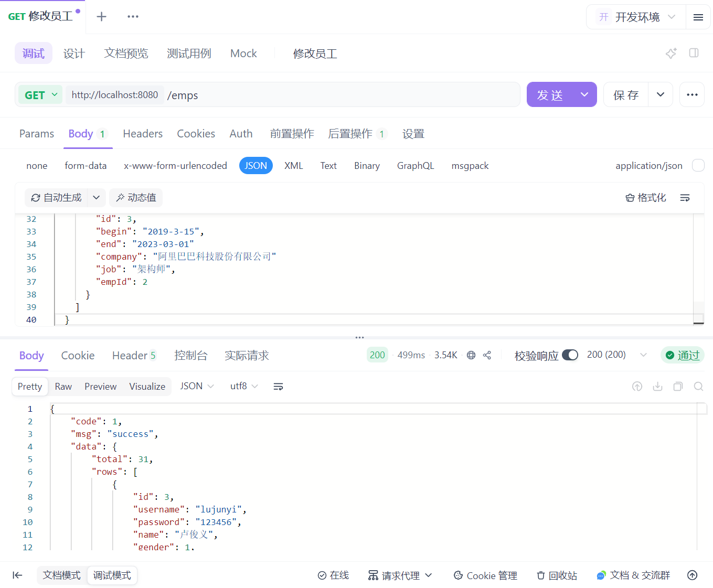Screen dimensions: 713x588
Task: Click the 200 status code badge
Action: click(377, 355)
